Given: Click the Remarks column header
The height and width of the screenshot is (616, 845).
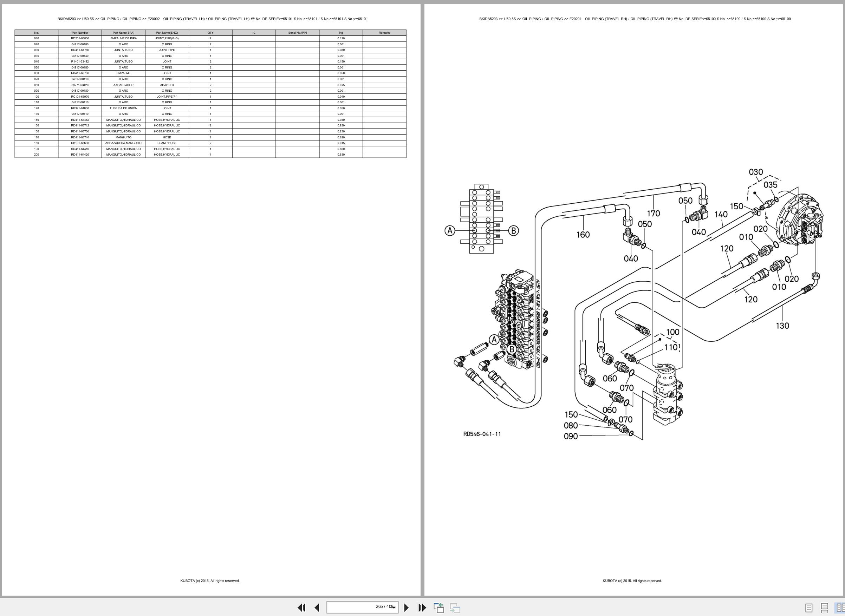Looking at the screenshot, I should coord(384,33).
